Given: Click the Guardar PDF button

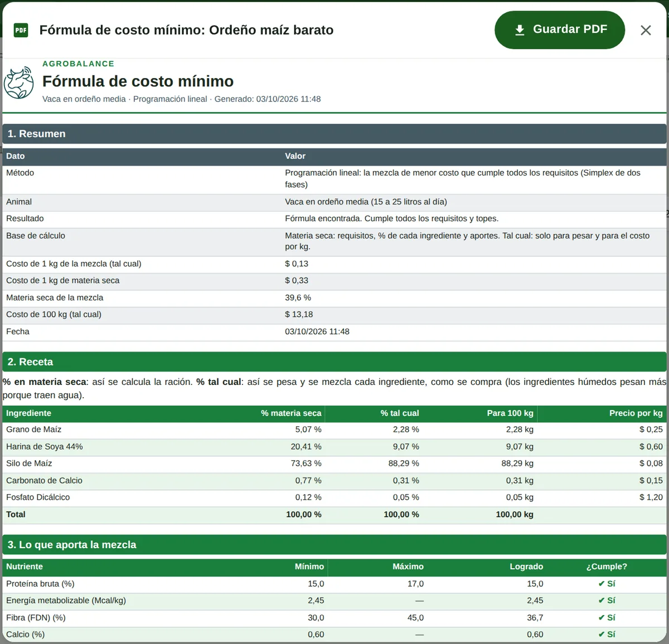Looking at the screenshot, I should [559, 30].
